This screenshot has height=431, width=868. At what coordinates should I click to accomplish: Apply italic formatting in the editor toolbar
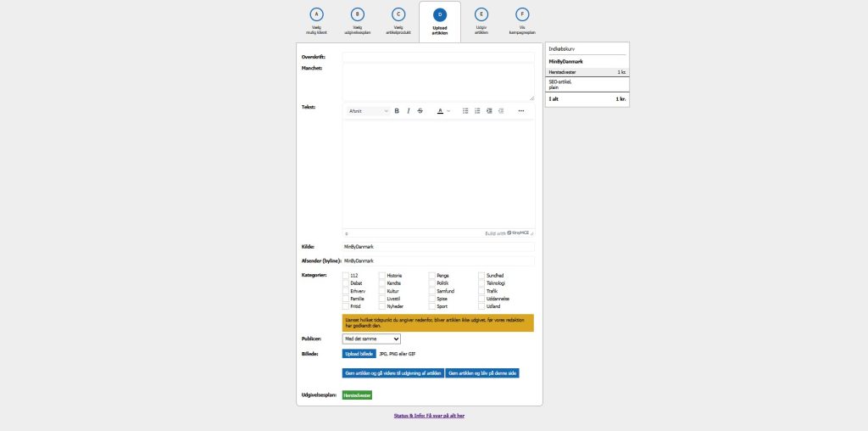[409, 111]
